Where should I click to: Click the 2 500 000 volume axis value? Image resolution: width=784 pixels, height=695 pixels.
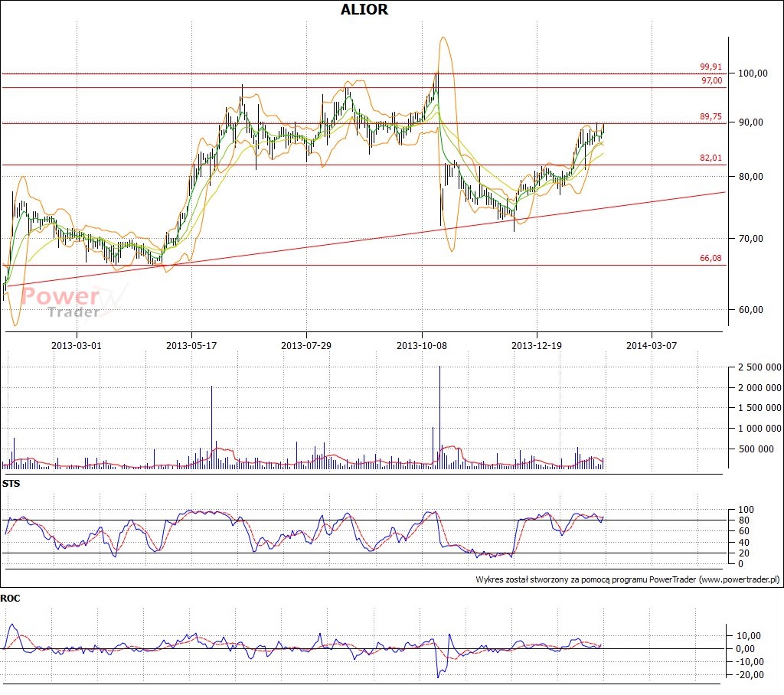point(759,367)
